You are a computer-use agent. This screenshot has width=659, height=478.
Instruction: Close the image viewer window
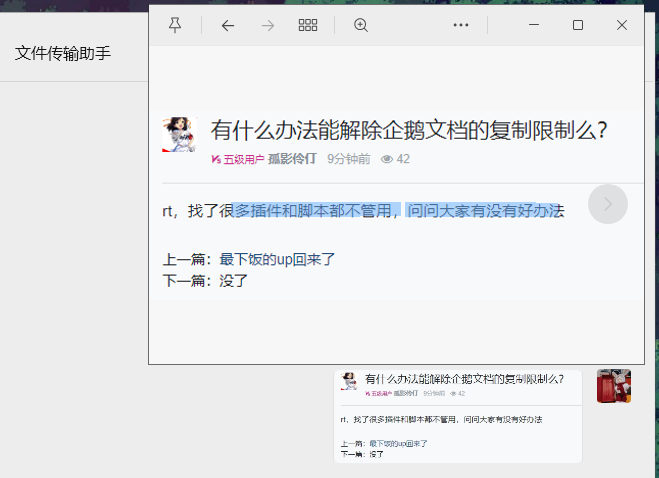tap(622, 25)
